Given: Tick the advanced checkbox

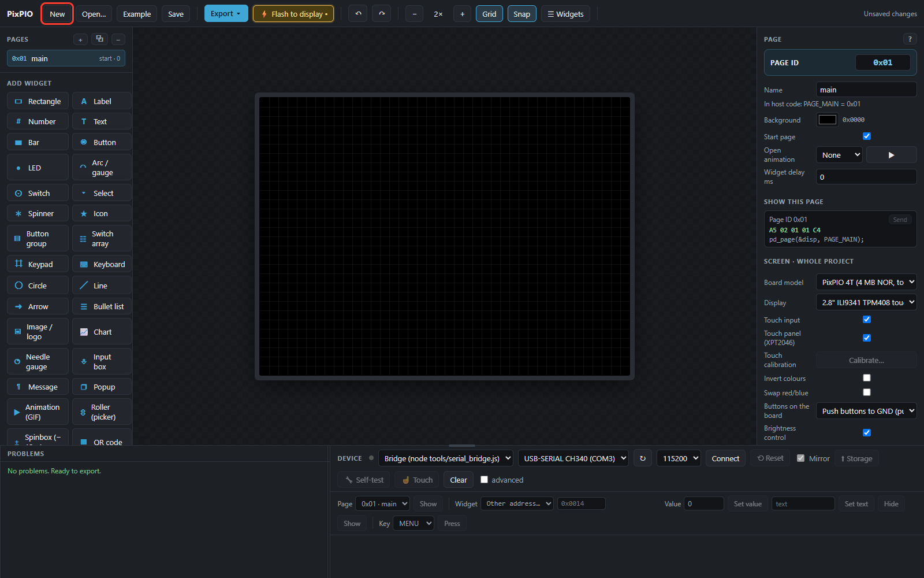Looking at the screenshot, I should 484,480.
